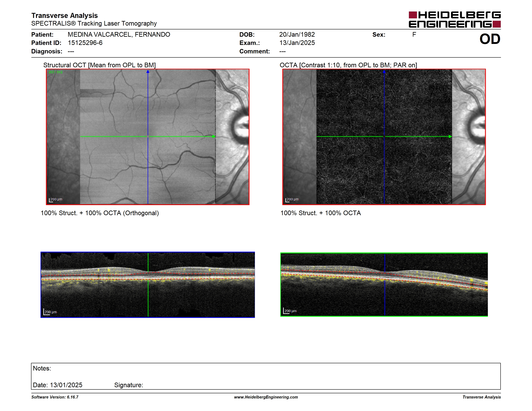
Task: Click the OCTA Contrast 1:10 image caption
Action: click(348, 65)
